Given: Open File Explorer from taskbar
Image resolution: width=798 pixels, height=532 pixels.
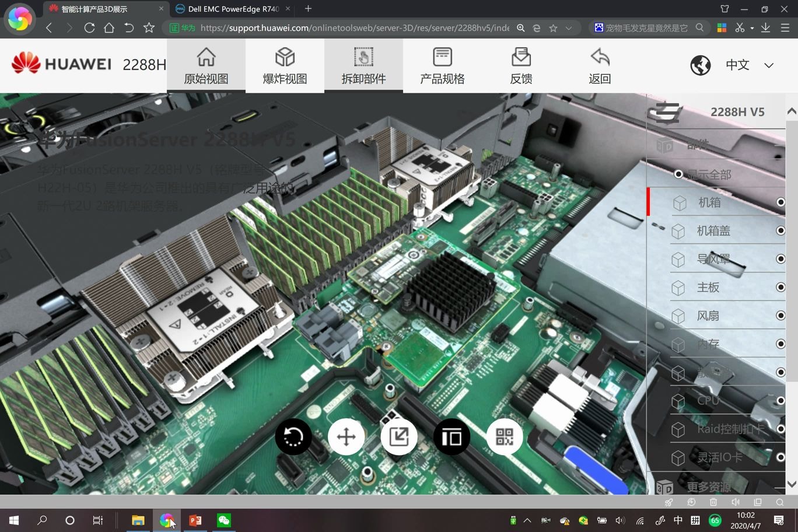Looking at the screenshot, I should coord(138,520).
